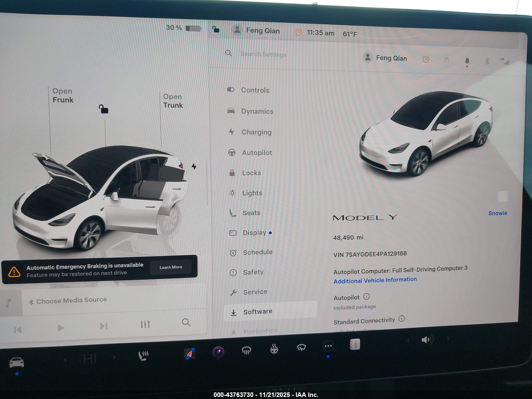The height and width of the screenshot is (399, 532).
Task: Open the Dynamics settings menu
Action: [250, 111]
